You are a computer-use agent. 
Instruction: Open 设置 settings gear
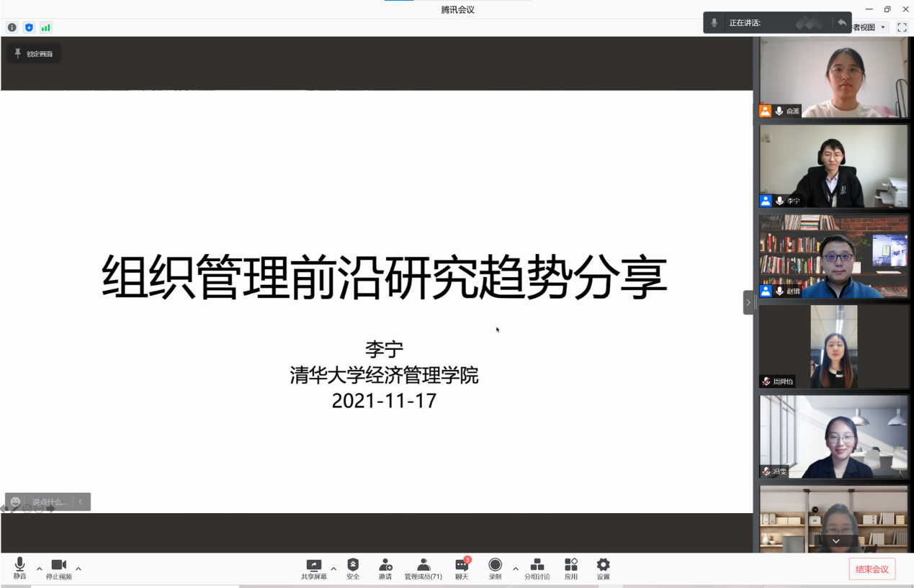pyautogui.click(x=603, y=569)
